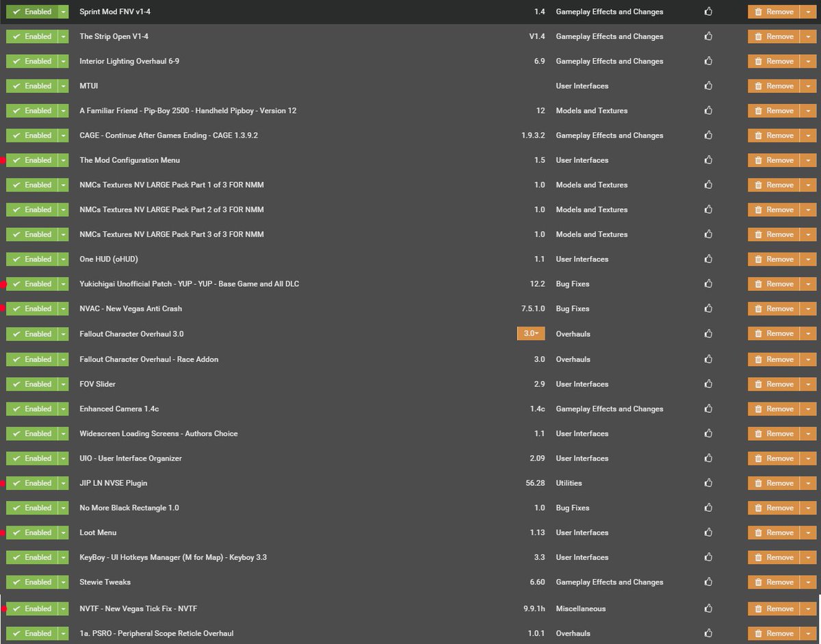
Task: Toggle MTUI Enabled button
Action: pos(31,86)
